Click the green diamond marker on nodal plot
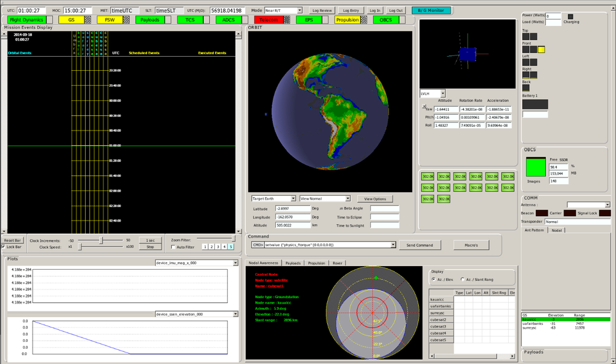Screen dimensions: 616x364 pos(376,278)
